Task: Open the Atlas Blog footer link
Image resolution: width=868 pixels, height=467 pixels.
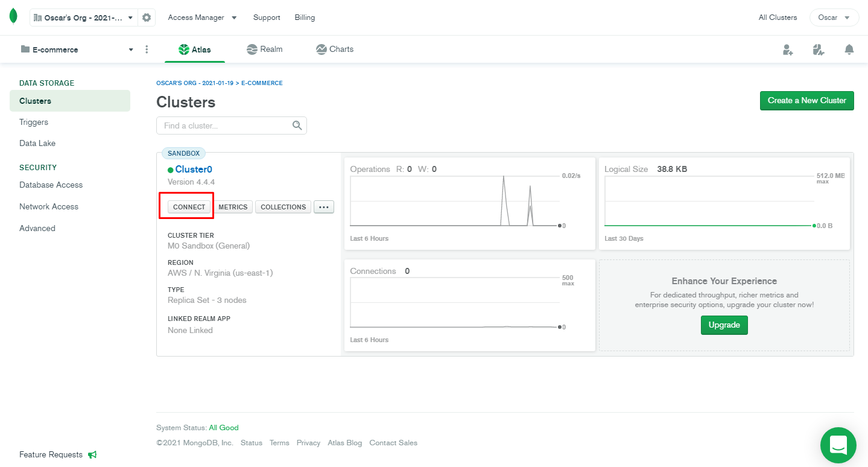Action: pyautogui.click(x=345, y=443)
